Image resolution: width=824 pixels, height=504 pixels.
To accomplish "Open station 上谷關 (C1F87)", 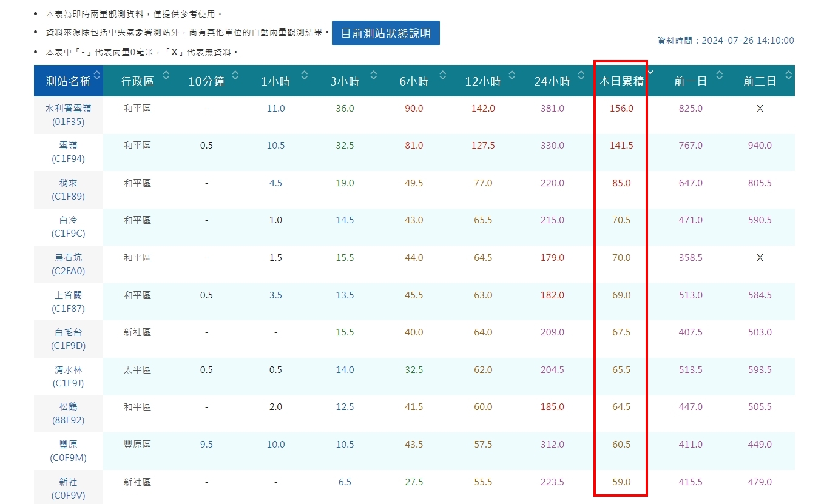I will click(68, 302).
